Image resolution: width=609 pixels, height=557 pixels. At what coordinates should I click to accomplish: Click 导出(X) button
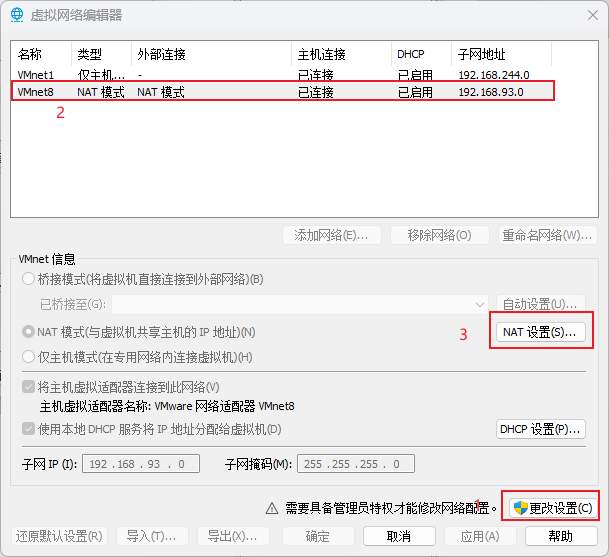pos(233,536)
